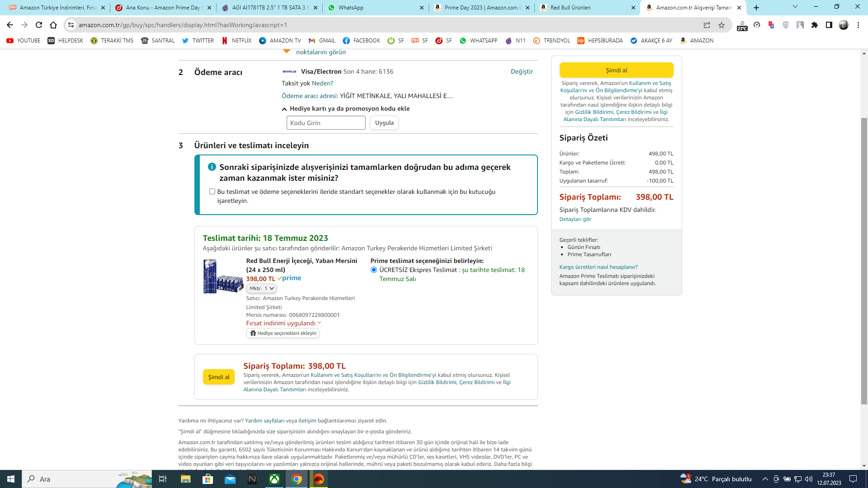Image resolution: width=868 pixels, height=488 pixels.
Task: Open Xbox app in the taskbar
Action: tap(274, 479)
